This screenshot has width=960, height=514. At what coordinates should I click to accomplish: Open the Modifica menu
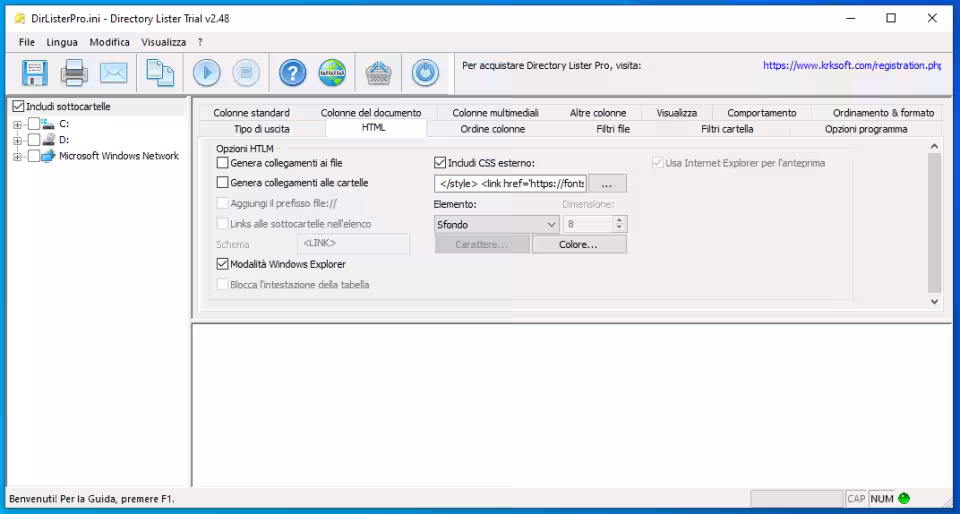(x=109, y=42)
